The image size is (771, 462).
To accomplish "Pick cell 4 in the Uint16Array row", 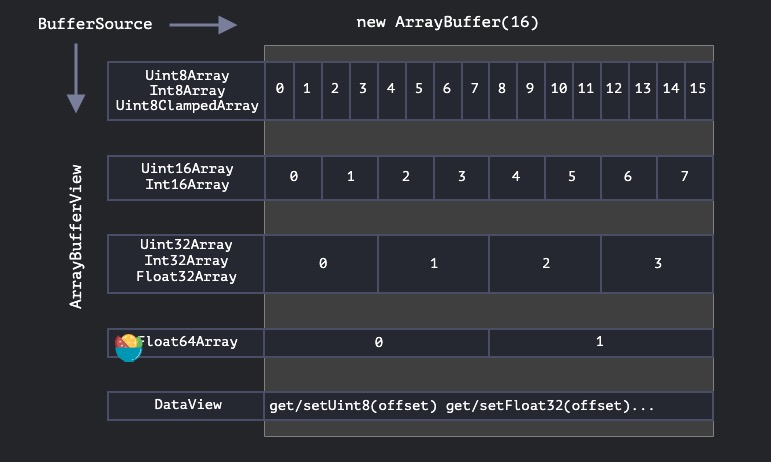I will (517, 178).
